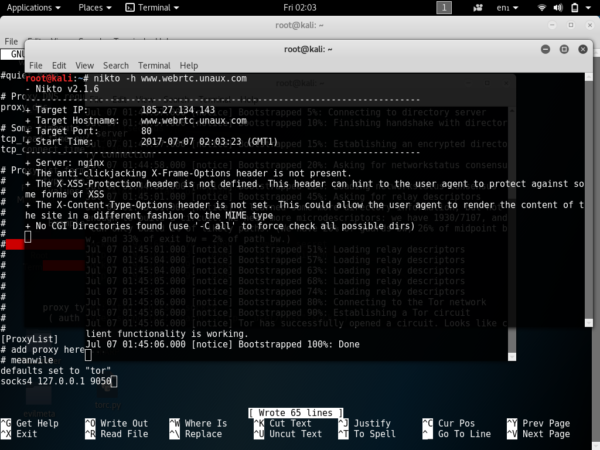Open the en1 keyboard layout selector
This screenshot has height=450, width=600.
[511, 7]
